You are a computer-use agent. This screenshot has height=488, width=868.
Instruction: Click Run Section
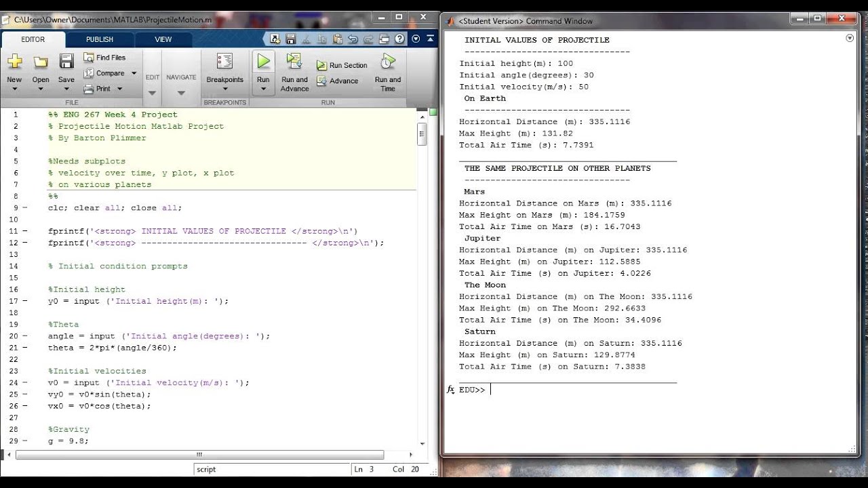[342, 66]
